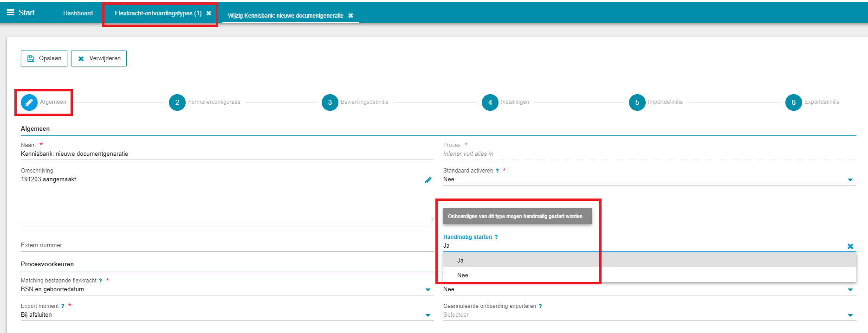Click the Bewerkingsdefinitie step label
Image resolution: width=868 pixels, height=333 pixels.
pyautogui.click(x=364, y=102)
